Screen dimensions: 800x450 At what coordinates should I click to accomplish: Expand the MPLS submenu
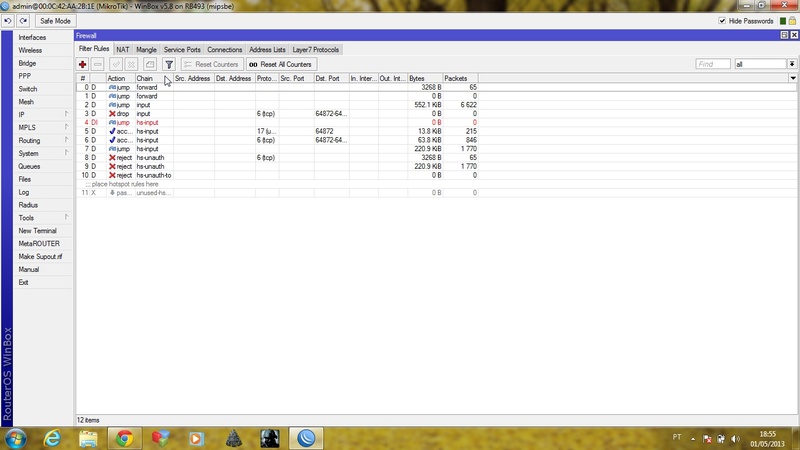pyautogui.click(x=43, y=128)
